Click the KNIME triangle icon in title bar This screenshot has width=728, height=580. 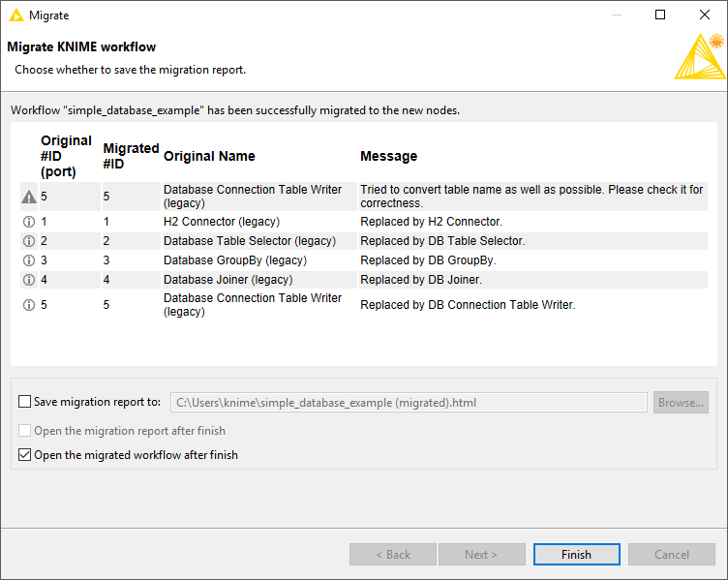point(16,15)
